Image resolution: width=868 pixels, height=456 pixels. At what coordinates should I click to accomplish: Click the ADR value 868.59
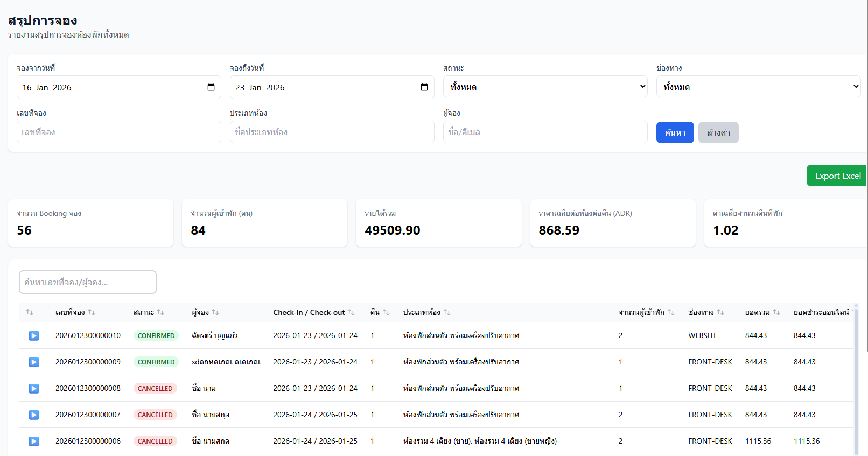pyautogui.click(x=559, y=230)
